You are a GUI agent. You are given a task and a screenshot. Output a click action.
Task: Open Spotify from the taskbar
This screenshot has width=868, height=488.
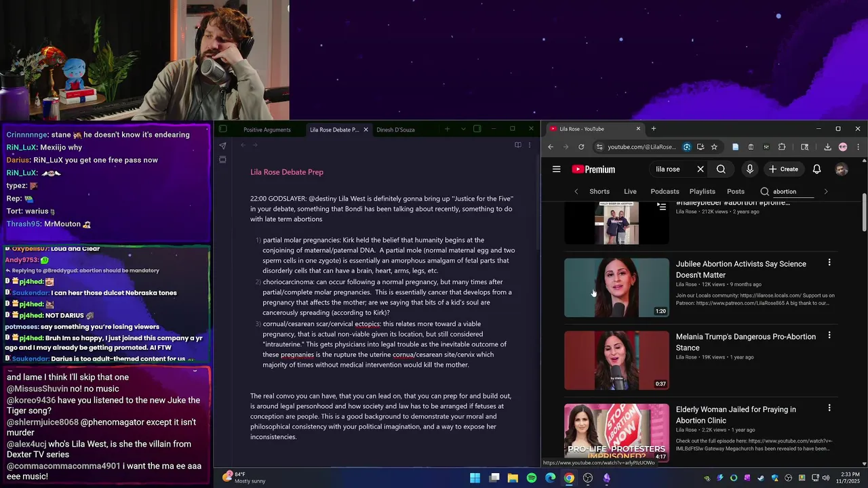(532, 478)
